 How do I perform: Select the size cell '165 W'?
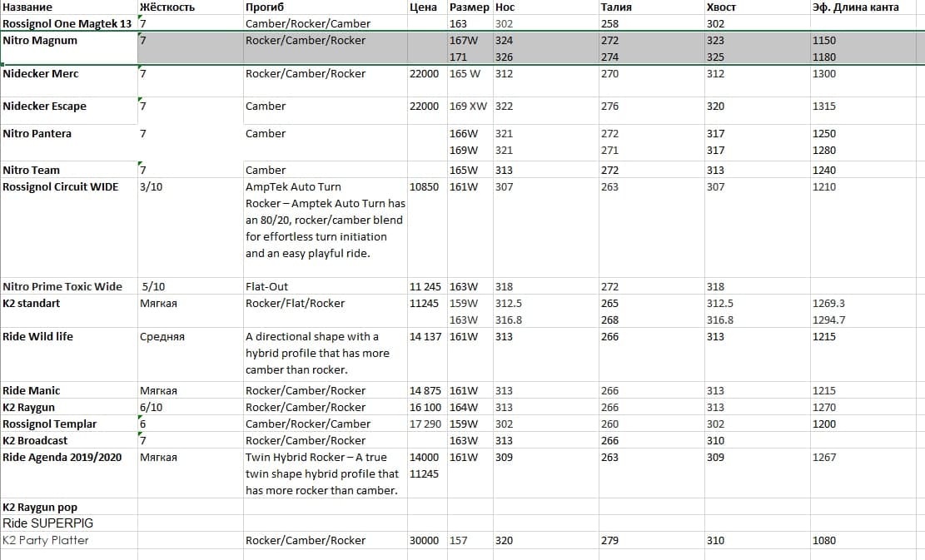[x=470, y=81]
